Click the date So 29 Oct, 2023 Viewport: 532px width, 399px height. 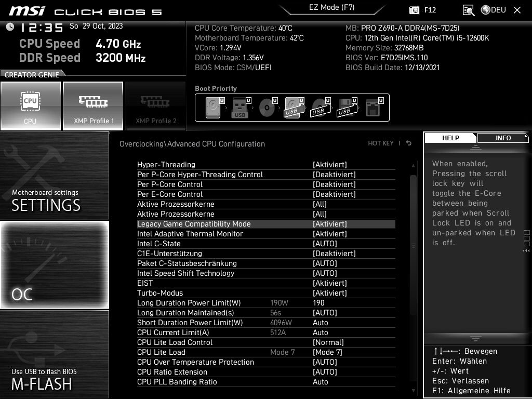(x=96, y=26)
